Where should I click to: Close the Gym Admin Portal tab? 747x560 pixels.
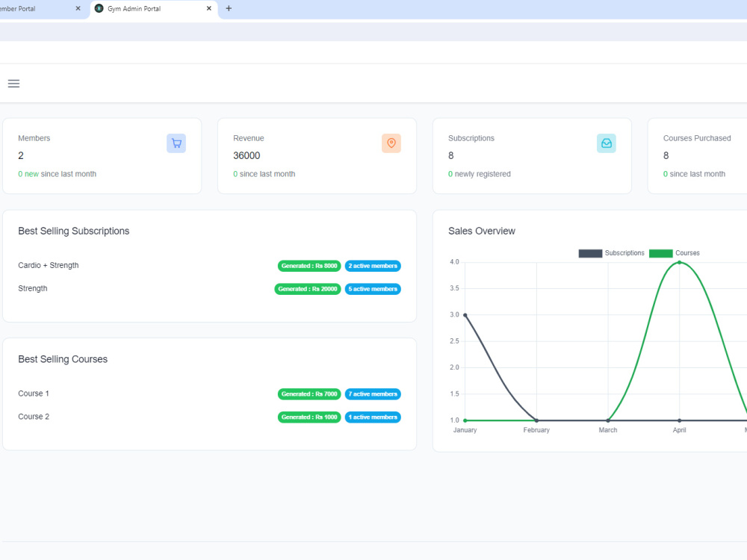[x=208, y=8]
